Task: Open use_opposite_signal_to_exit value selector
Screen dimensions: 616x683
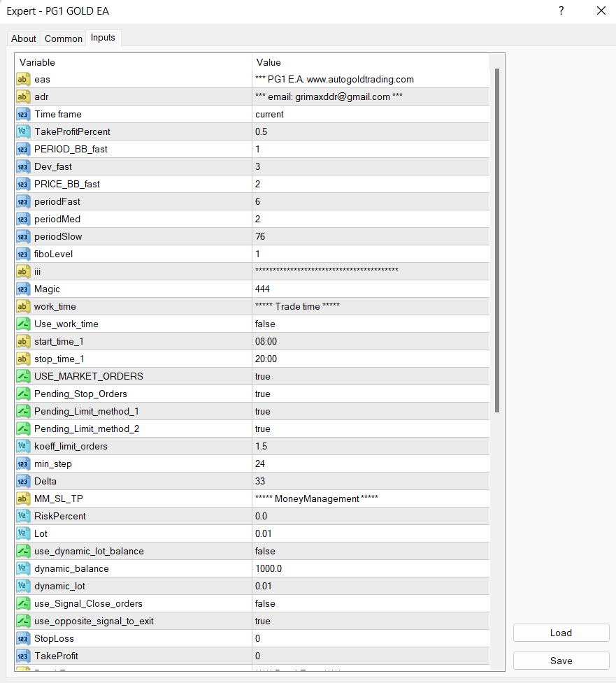Action: (371, 621)
